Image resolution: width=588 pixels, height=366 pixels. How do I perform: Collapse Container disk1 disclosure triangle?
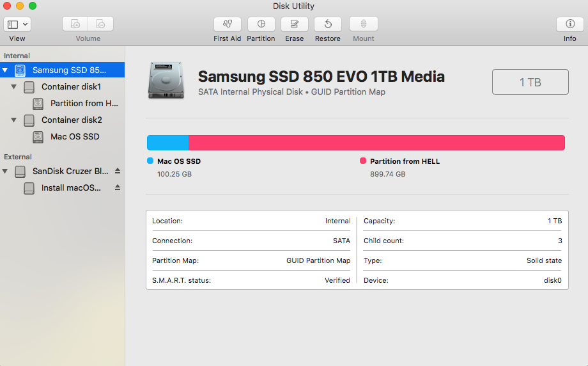[14, 87]
